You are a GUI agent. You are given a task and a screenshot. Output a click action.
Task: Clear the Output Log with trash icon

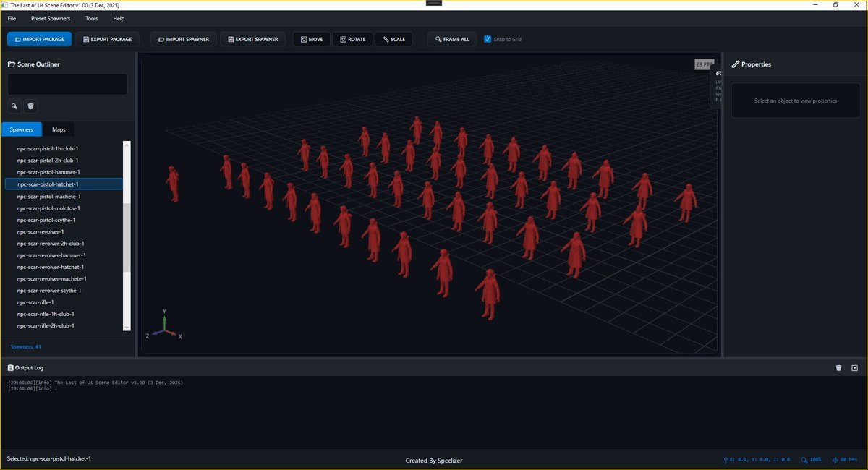[838, 368]
